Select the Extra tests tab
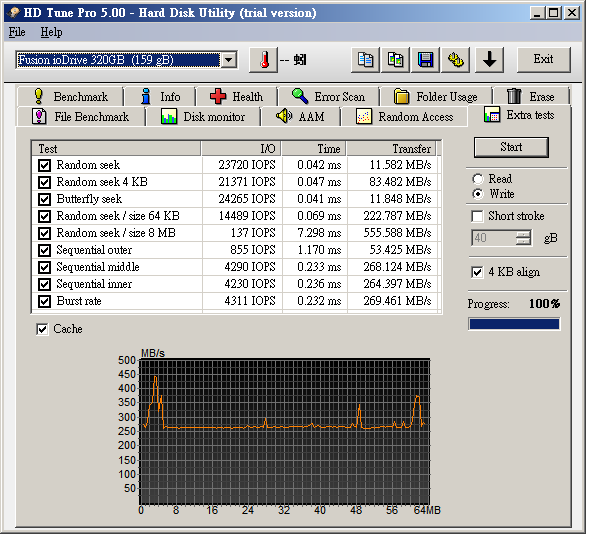614x534 pixels. (x=519, y=115)
